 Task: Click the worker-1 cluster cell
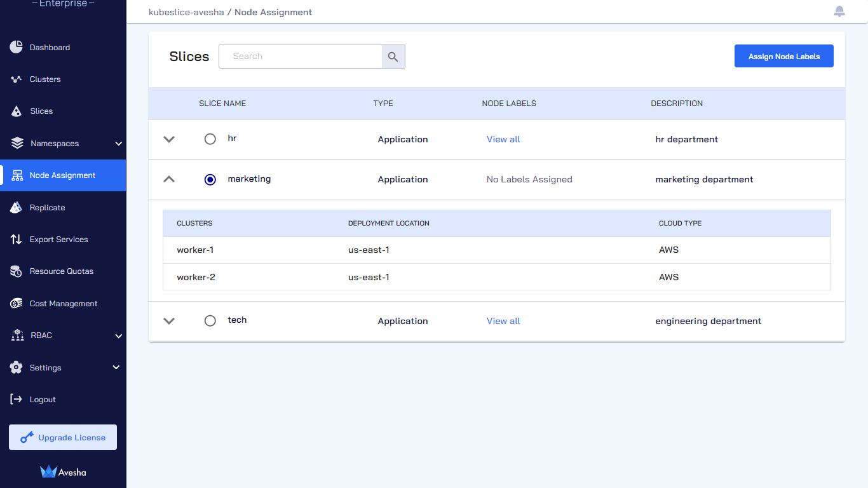195,250
